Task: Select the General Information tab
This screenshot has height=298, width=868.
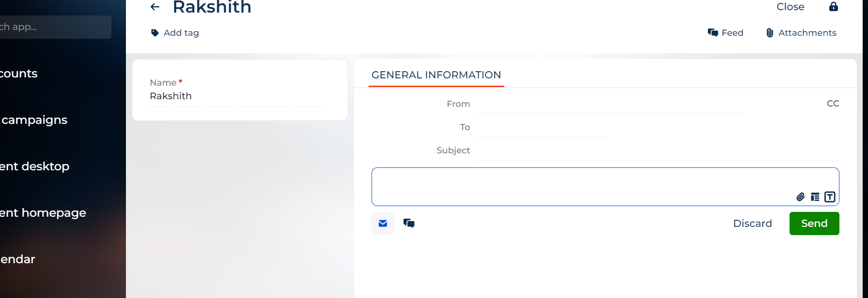Action: [436, 75]
